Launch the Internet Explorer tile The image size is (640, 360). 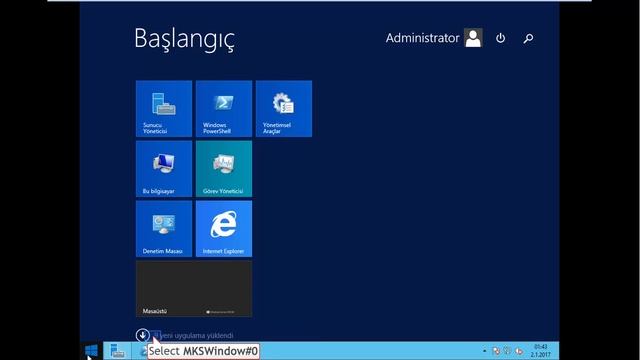pos(224,229)
